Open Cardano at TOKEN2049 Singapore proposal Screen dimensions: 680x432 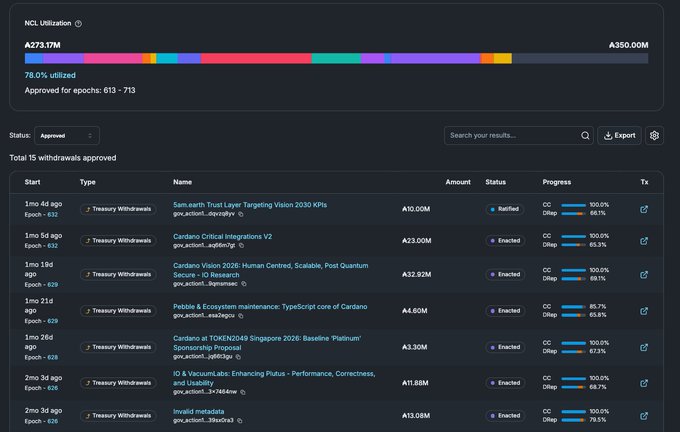pos(267,343)
